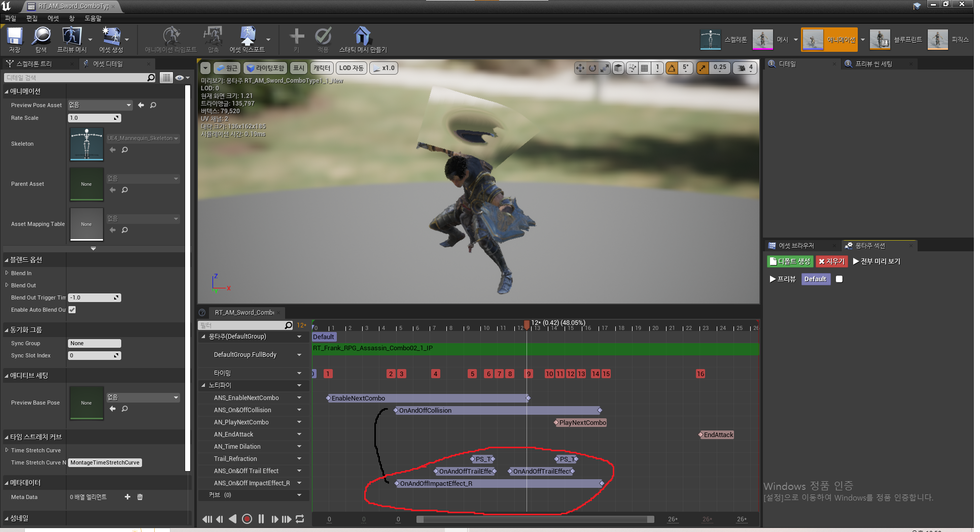Click the 디폴트 생성 button
980x532 pixels.
pyautogui.click(x=790, y=261)
